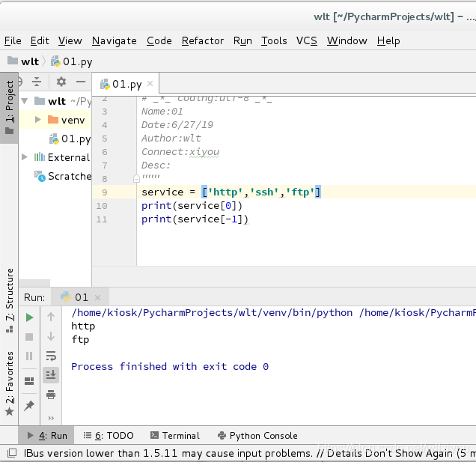Collapse docstring fold marker at line 8
The height and width of the screenshot is (462, 476).
(136, 179)
